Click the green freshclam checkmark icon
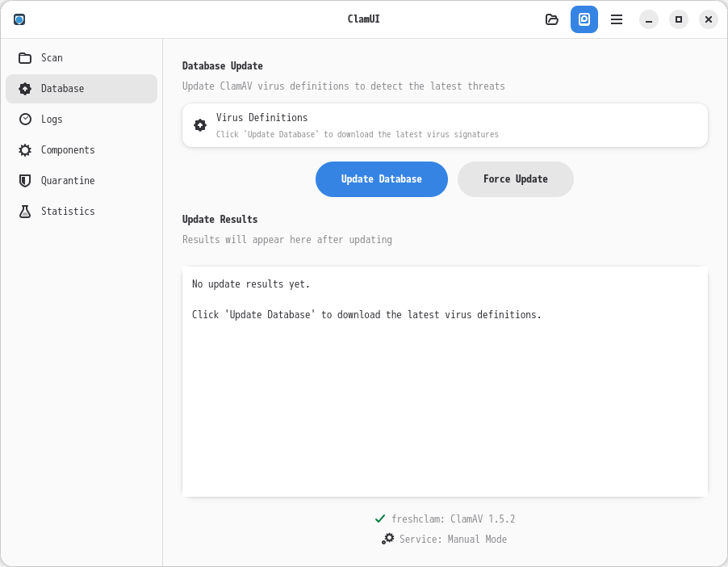The height and width of the screenshot is (567, 728). pyautogui.click(x=380, y=519)
